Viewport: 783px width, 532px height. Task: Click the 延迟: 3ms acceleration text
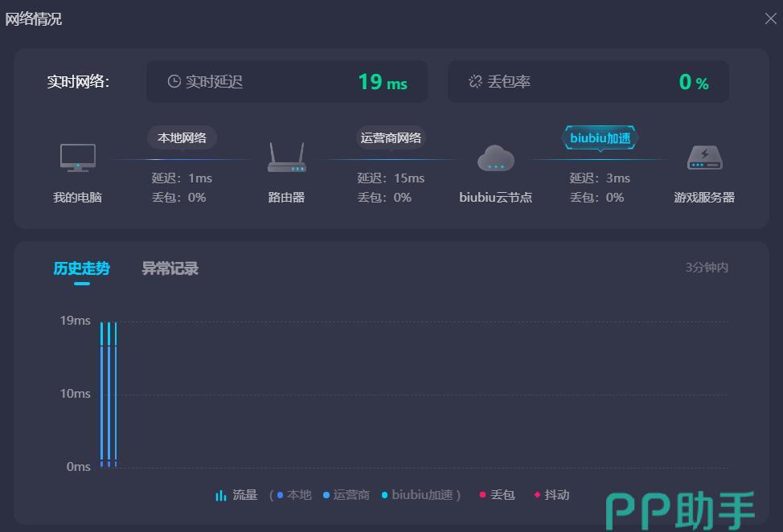(x=600, y=178)
